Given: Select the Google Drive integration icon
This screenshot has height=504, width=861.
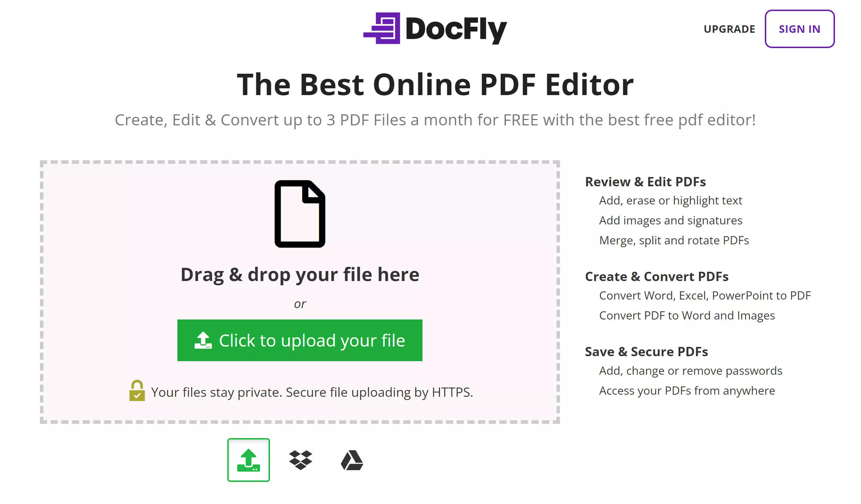Looking at the screenshot, I should click(351, 460).
